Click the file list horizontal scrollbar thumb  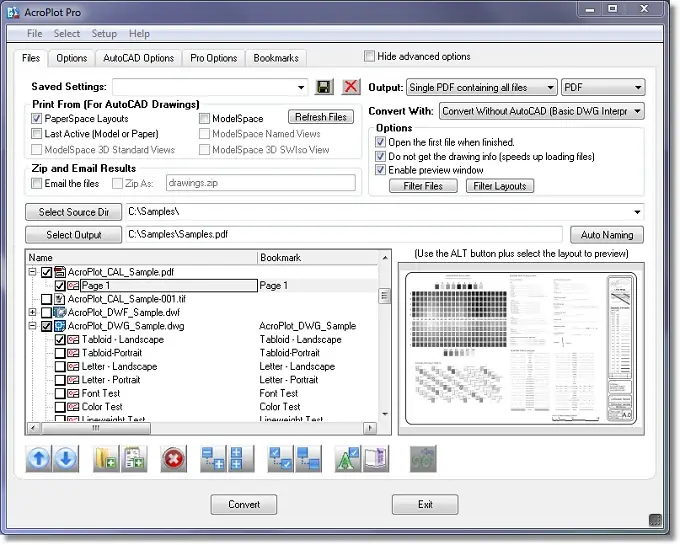[96, 428]
